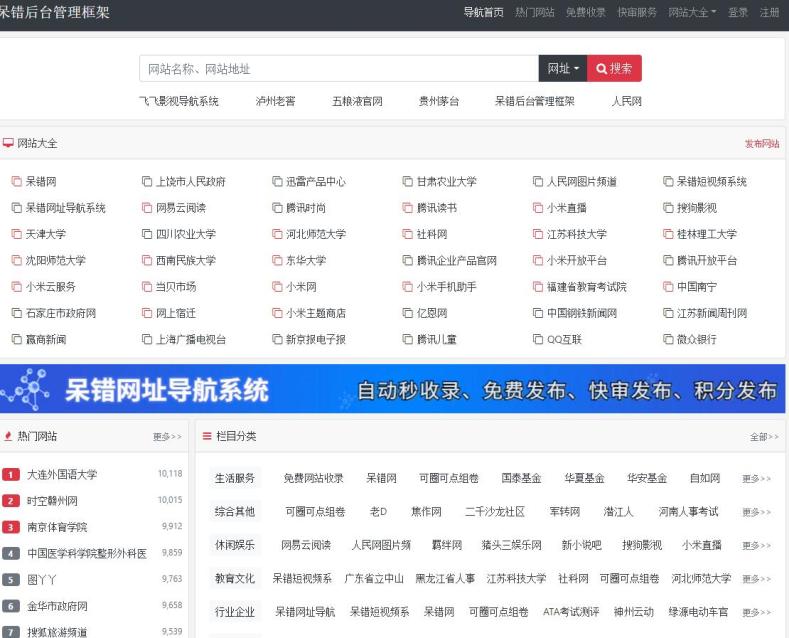This screenshot has height=638, width=789.
Task: Open the 生活服务 category
Action: click(x=235, y=478)
